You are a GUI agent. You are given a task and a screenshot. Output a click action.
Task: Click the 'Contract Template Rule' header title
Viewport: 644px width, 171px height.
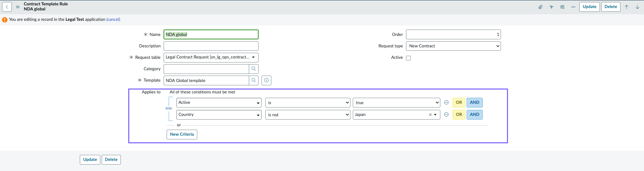pyautogui.click(x=46, y=4)
